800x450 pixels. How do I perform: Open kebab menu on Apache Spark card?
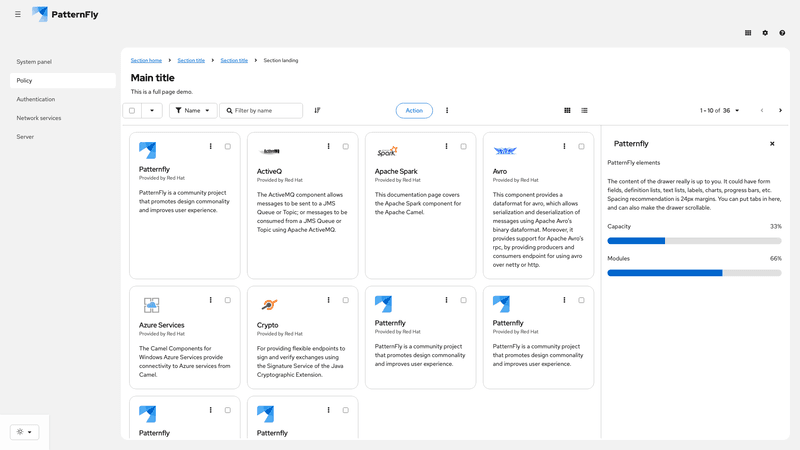[446, 146]
